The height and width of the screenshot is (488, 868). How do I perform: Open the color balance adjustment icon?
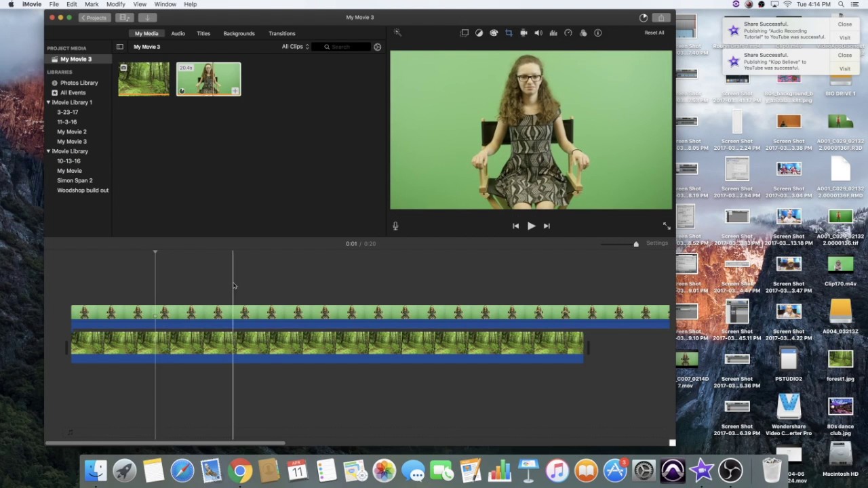coord(479,33)
